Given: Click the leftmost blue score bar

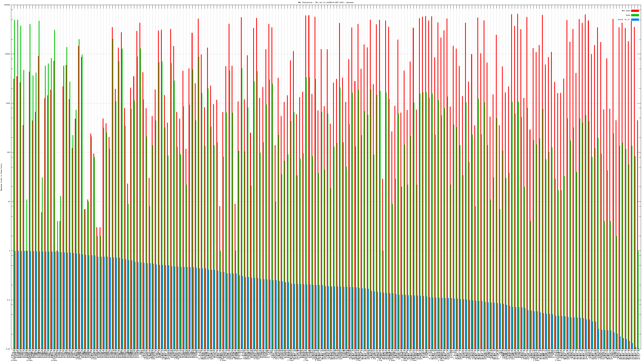Looking at the screenshot, I should 15,300.
